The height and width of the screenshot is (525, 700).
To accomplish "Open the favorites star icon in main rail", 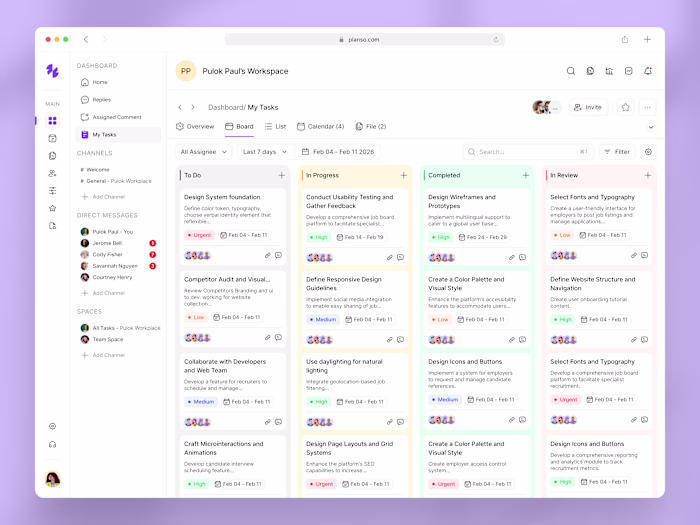I will (x=52, y=208).
